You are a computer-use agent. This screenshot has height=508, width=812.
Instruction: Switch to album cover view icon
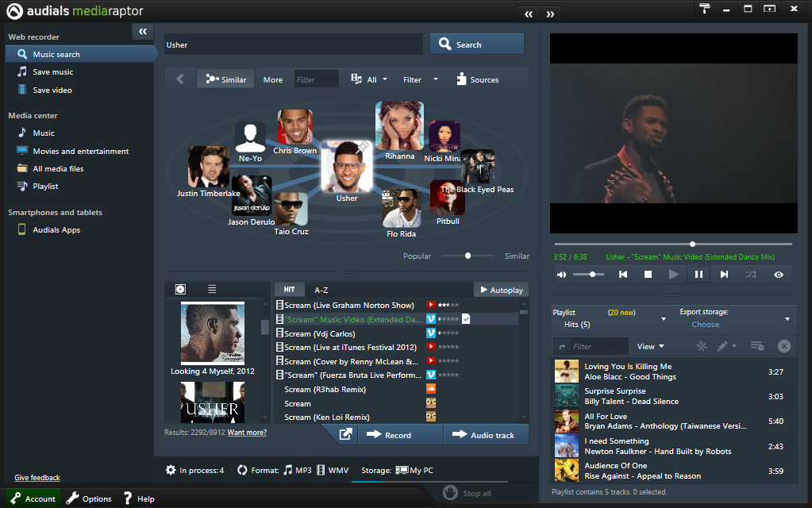point(180,290)
